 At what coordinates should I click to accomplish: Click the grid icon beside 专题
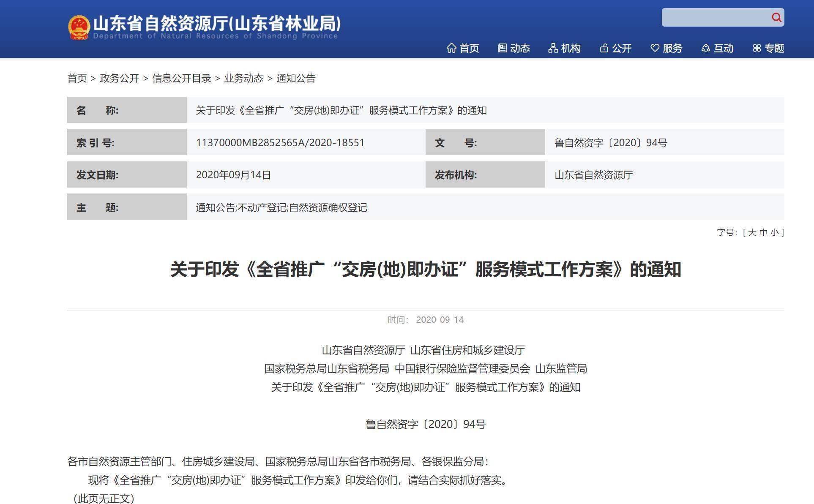pyautogui.click(x=757, y=48)
